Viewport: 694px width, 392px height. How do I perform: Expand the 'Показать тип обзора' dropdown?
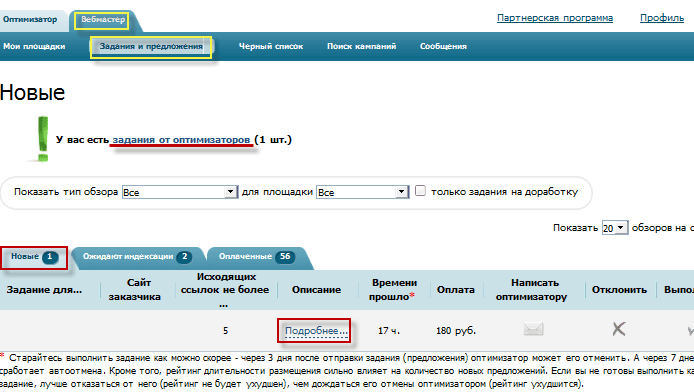pos(180,192)
